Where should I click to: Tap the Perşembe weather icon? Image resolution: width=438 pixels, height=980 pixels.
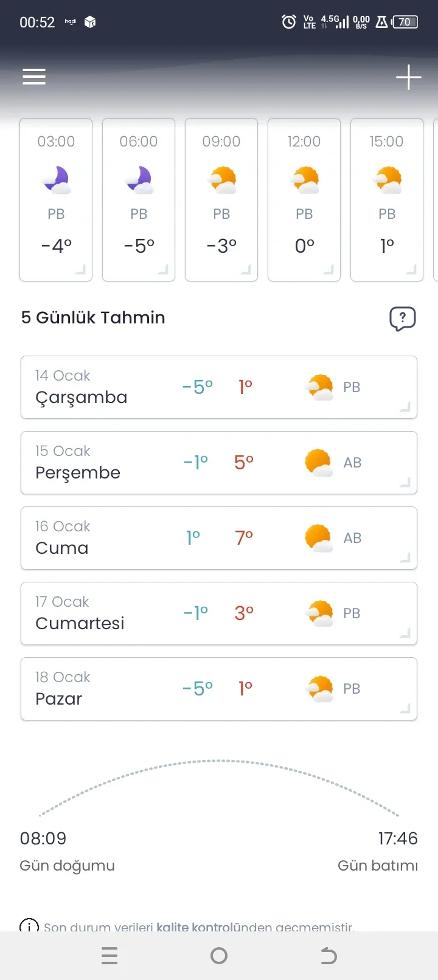(318, 463)
